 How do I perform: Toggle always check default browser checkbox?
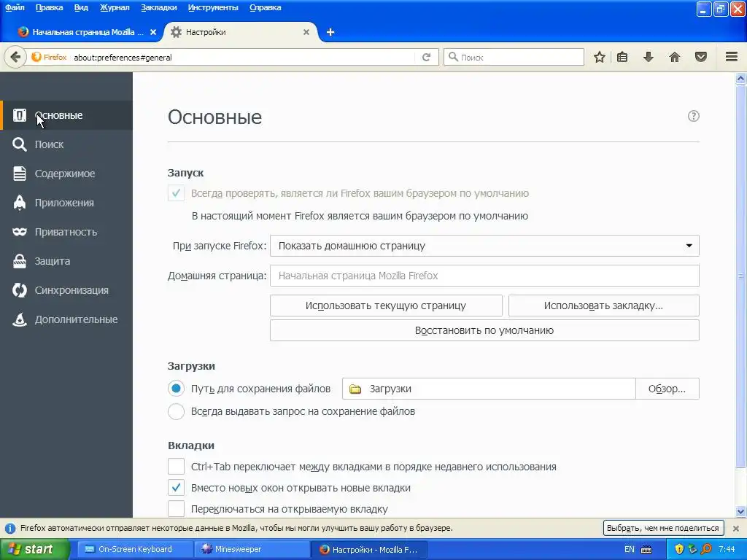pyautogui.click(x=176, y=193)
